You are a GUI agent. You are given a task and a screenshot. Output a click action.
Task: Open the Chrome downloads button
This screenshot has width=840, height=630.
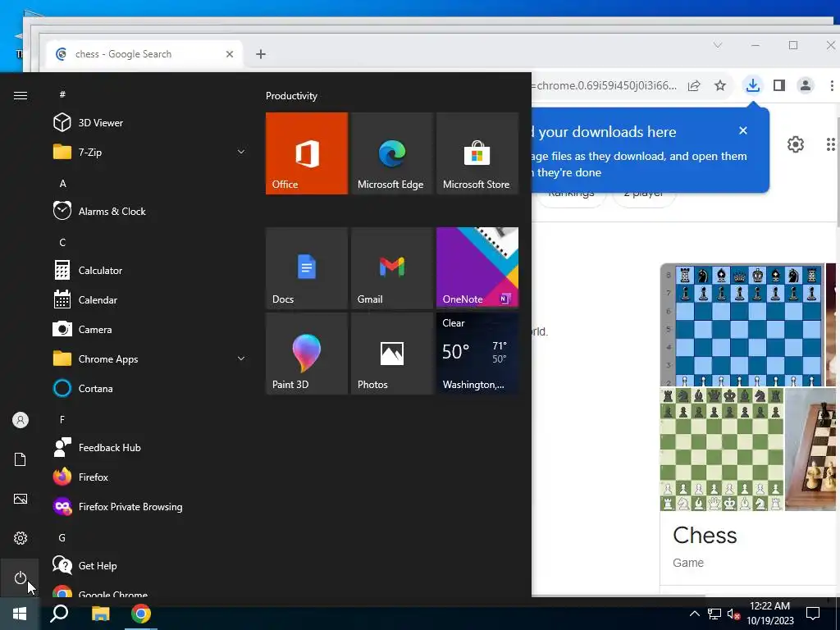[753, 85]
